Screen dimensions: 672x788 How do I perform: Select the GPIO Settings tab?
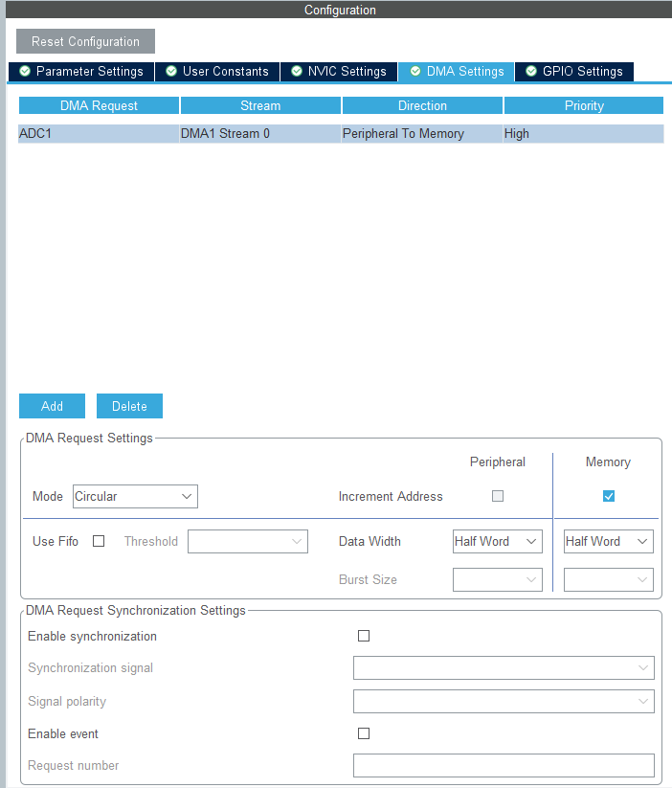tap(574, 72)
